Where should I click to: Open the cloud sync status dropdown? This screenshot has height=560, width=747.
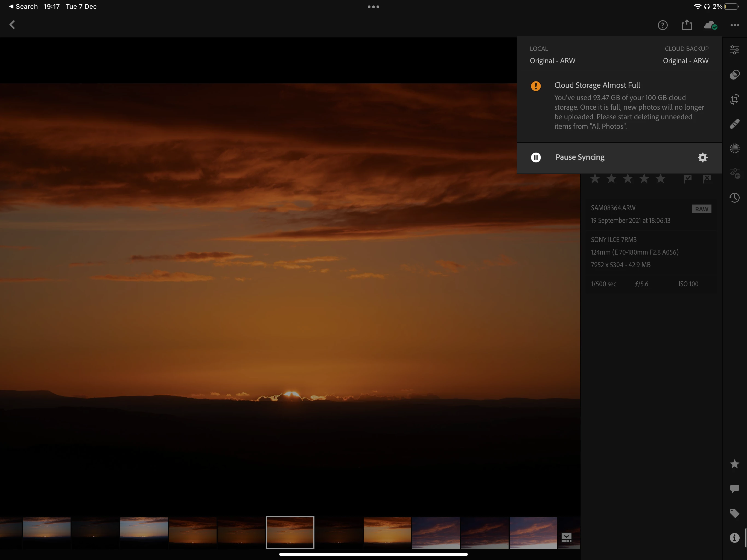point(710,25)
